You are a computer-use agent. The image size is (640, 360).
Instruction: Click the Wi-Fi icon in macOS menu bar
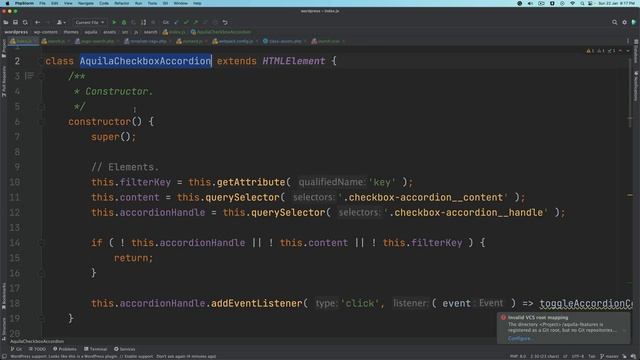pyautogui.click(x=572, y=3)
